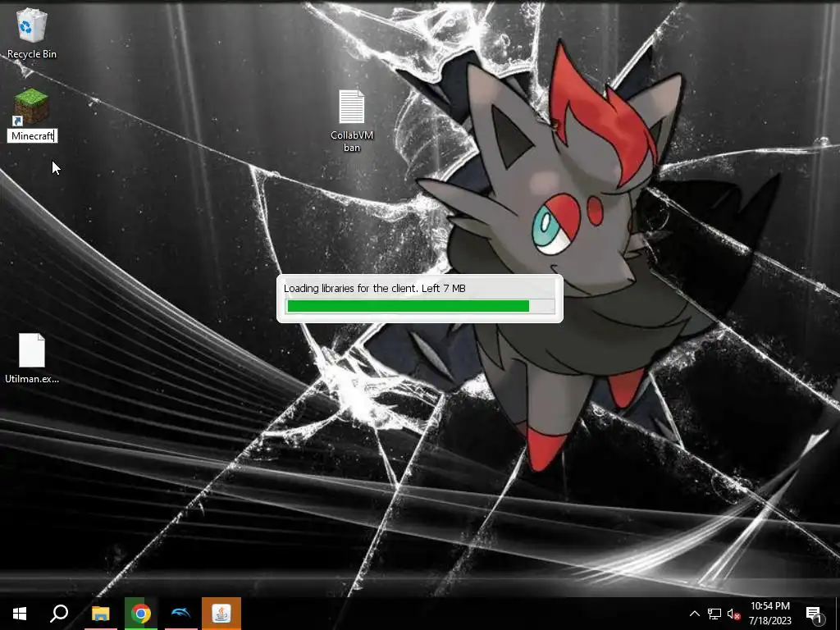Open the Action Center notifications icon
Screen dimensions: 840x630
click(x=815, y=614)
